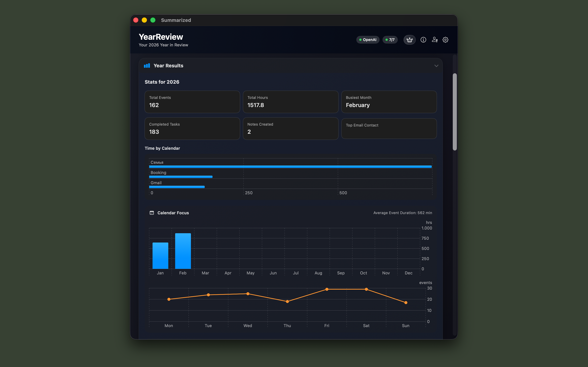Select the Total Events card
The width and height of the screenshot is (588, 367).
click(192, 102)
